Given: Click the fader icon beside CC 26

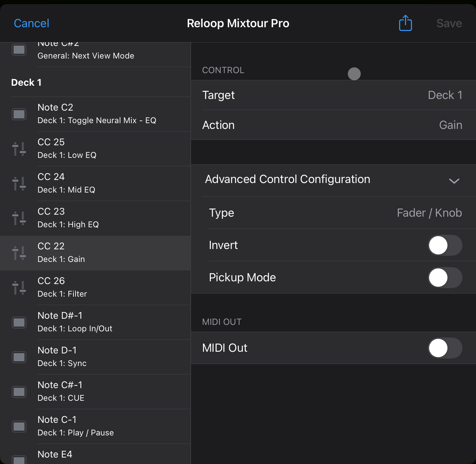Looking at the screenshot, I should point(19,288).
